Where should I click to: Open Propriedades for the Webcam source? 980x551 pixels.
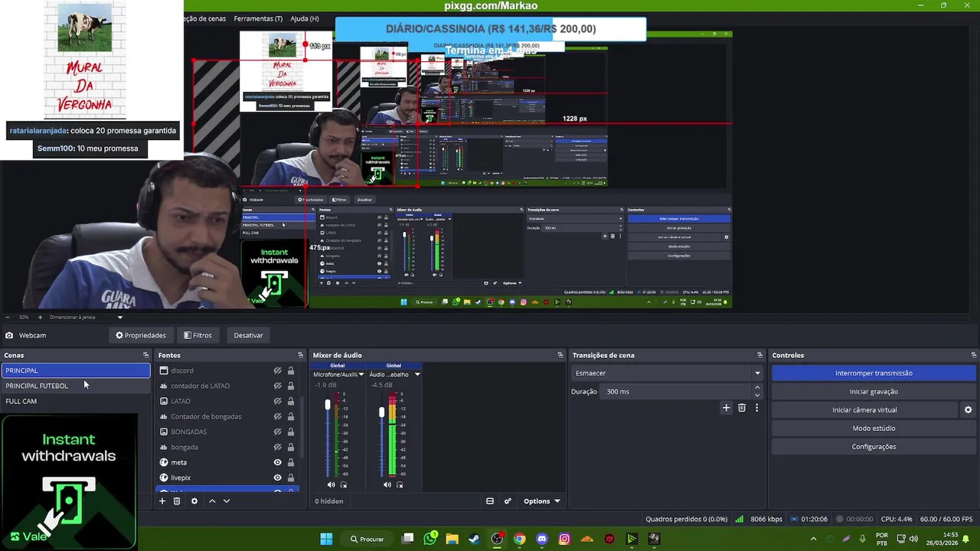pyautogui.click(x=141, y=335)
